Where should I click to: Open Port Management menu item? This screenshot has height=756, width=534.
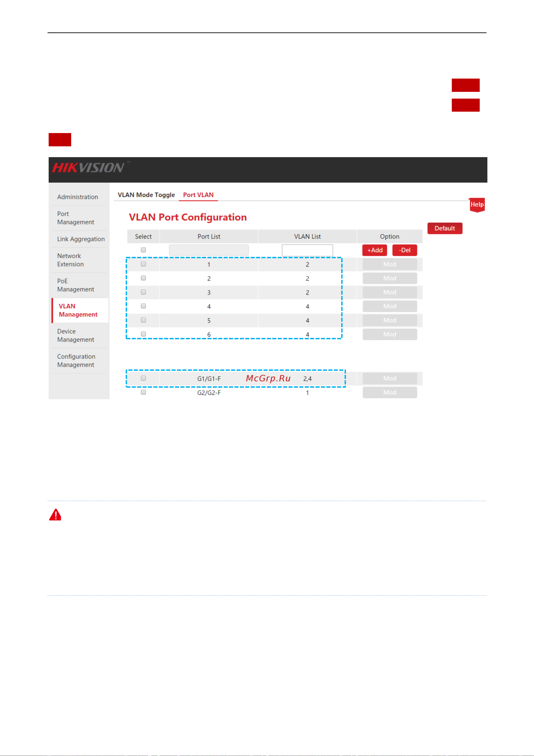(x=75, y=218)
